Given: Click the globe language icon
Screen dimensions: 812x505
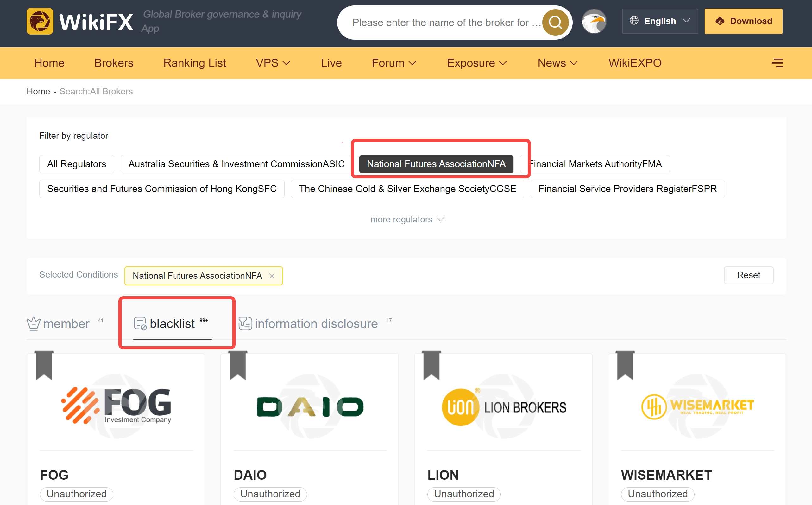Looking at the screenshot, I should [634, 21].
